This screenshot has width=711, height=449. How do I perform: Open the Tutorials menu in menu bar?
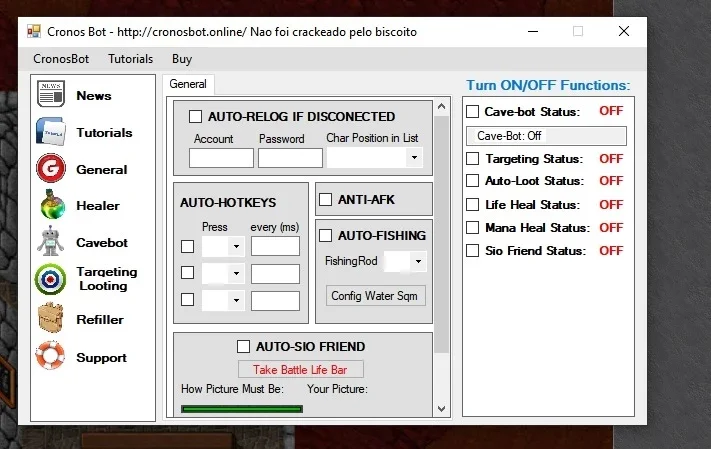tap(131, 59)
